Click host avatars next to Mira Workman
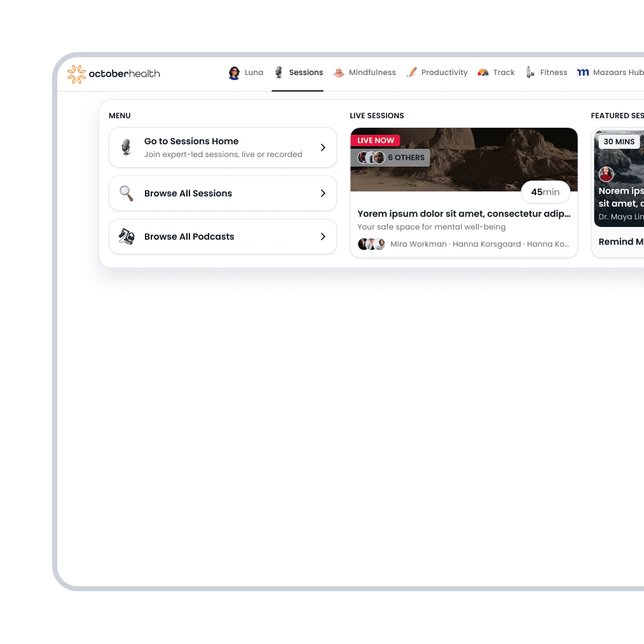The height and width of the screenshot is (644, 644). click(371, 244)
